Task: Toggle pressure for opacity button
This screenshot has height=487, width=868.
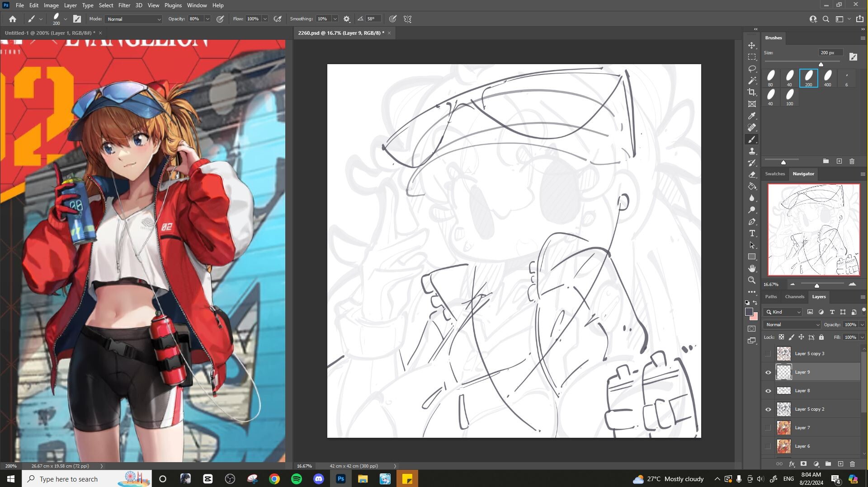Action: tap(220, 19)
